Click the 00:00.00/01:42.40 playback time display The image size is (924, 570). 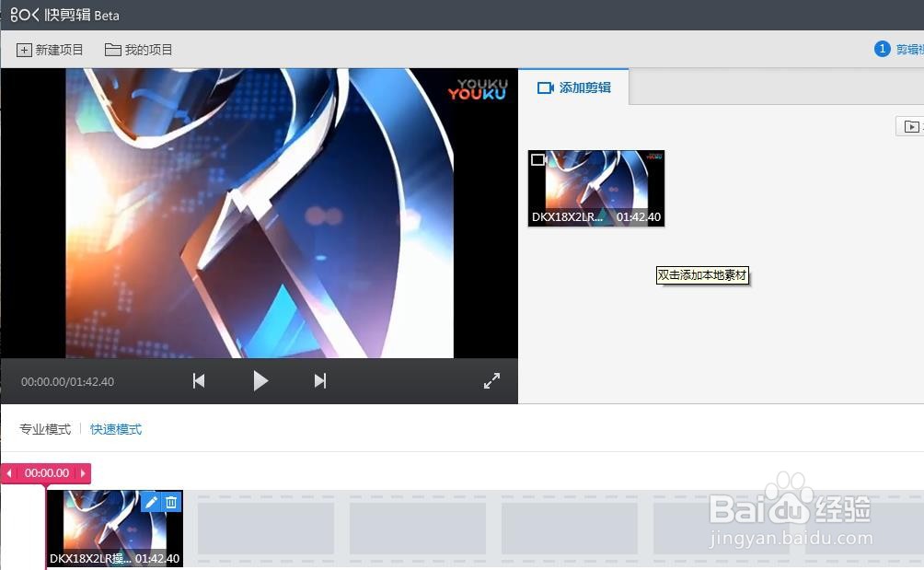[68, 382]
